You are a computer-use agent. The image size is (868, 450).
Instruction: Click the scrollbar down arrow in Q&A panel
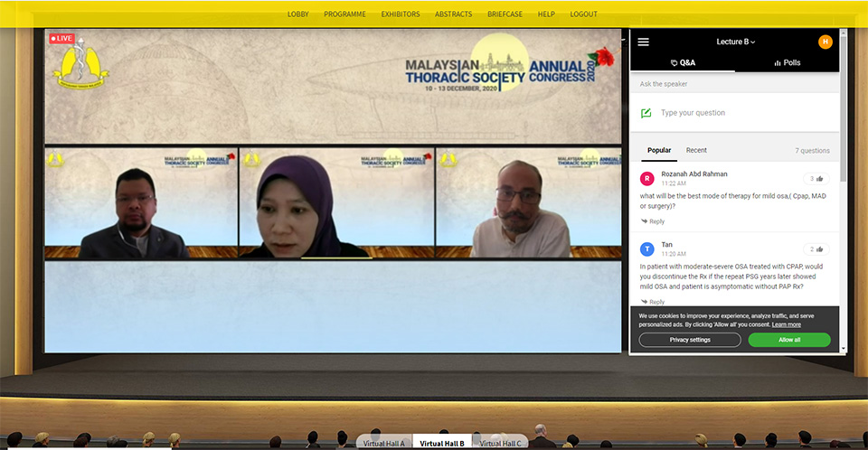pyautogui.click(x=843, y=349)
